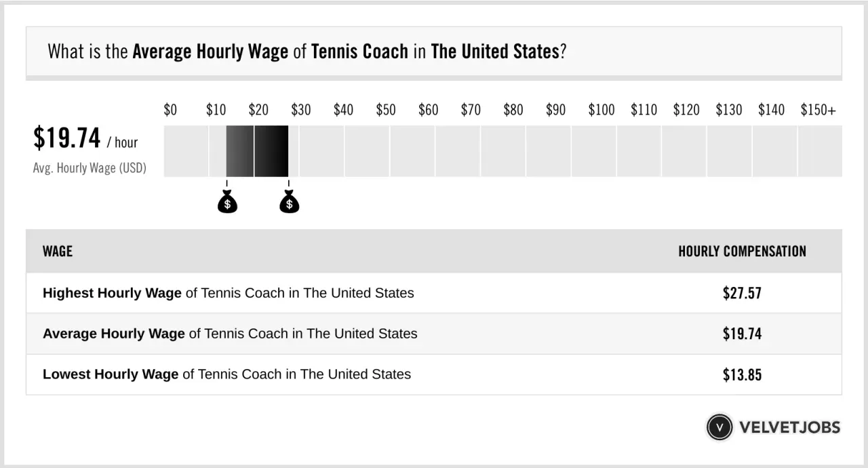The image size is (868, 468).
Task: Click the $27.57 compensation value
Action: click(742, 293)
